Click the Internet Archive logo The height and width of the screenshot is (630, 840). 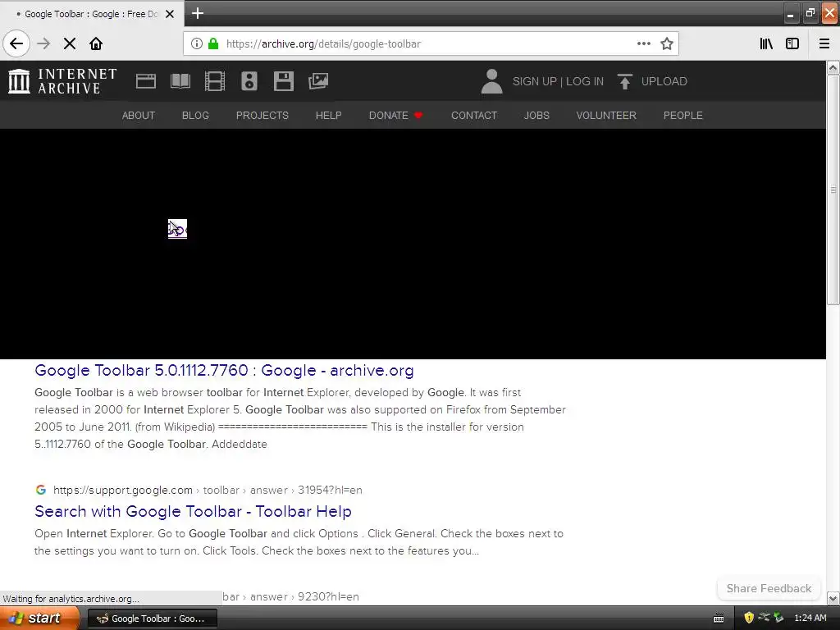62,81
